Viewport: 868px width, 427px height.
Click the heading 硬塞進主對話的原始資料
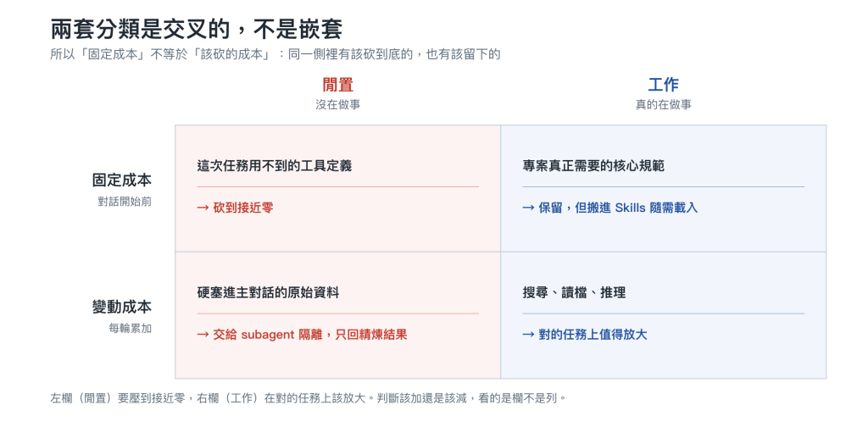tap(268, 292)
